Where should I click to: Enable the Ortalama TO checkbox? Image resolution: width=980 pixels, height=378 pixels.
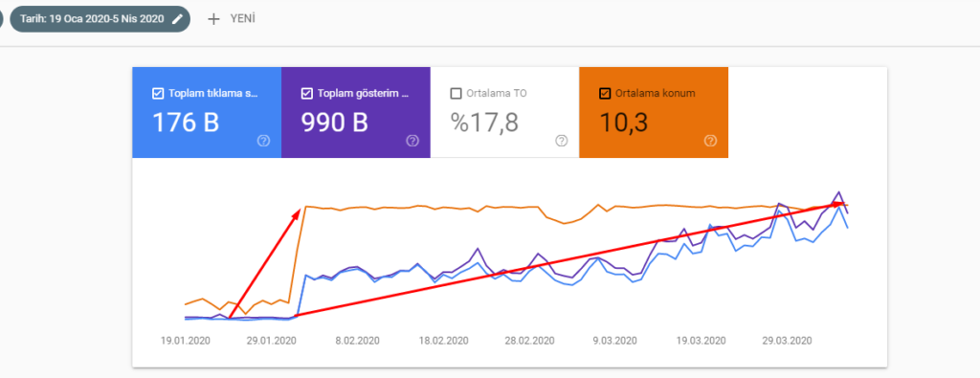click(x=457, y=94)
